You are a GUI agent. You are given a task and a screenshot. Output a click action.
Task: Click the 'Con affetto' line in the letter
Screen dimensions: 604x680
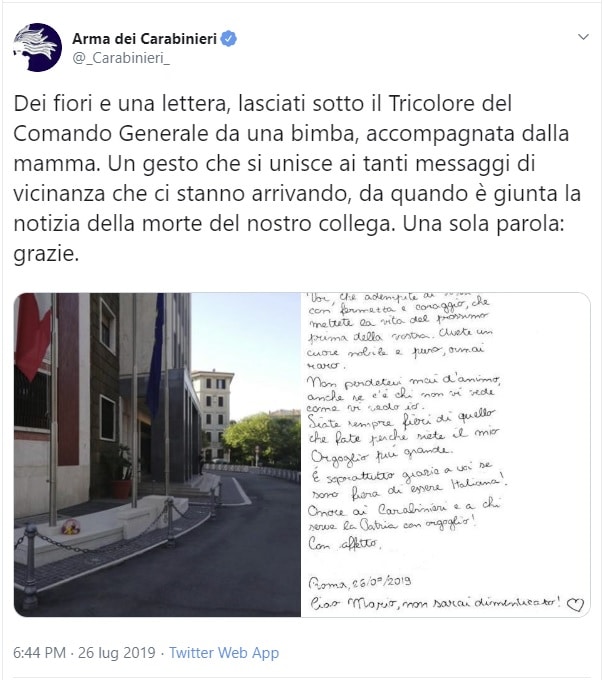(344, 543)
